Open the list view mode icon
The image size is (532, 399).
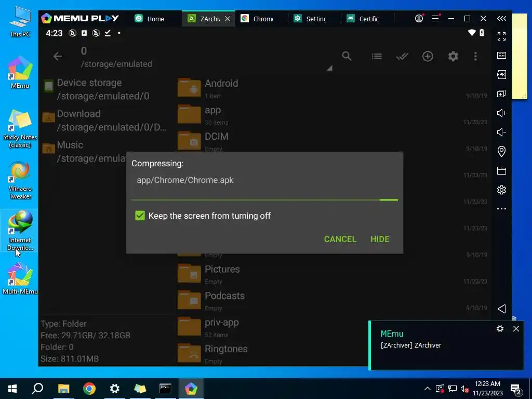(x=377, y=56)
